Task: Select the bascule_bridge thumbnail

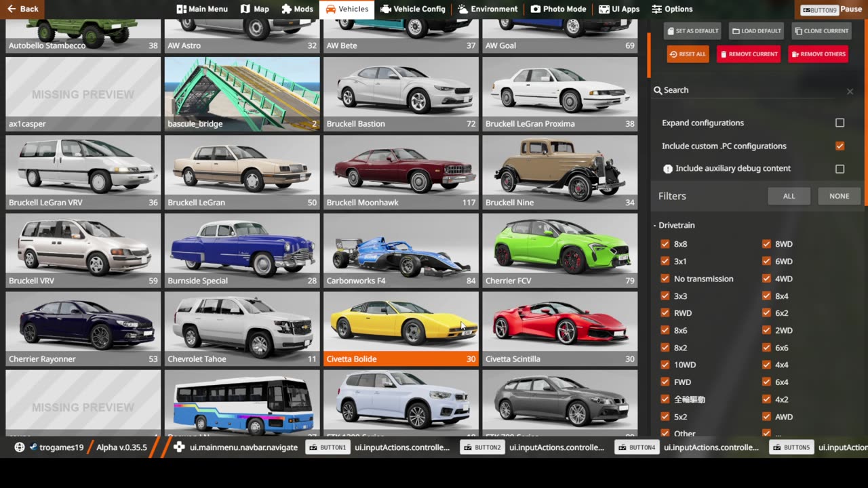Action: click(x=242, y=94)
